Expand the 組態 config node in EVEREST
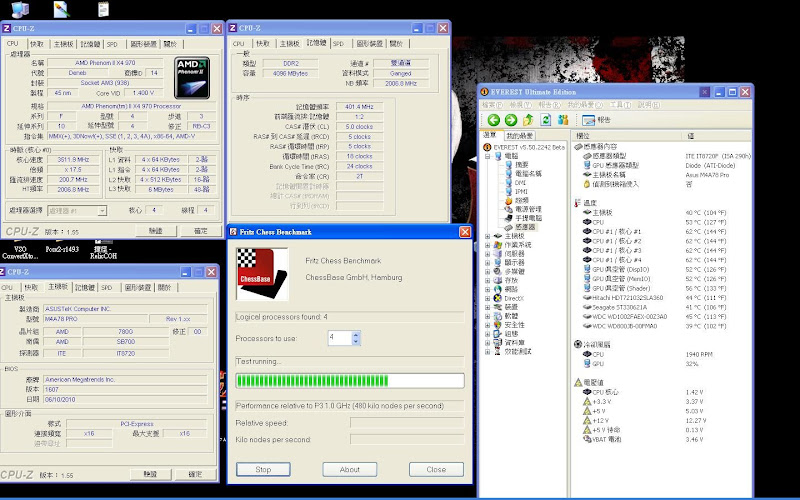The height and width of the screenshot is (500, 800). 487,334
